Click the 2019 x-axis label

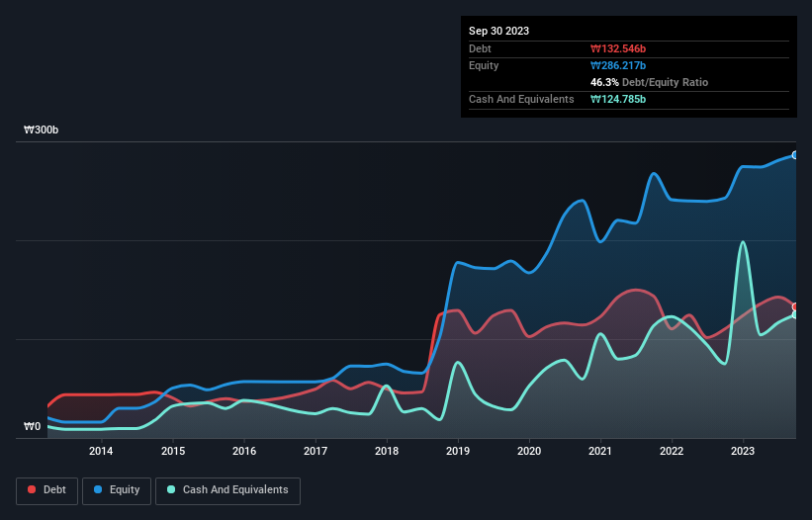[458, 451]
